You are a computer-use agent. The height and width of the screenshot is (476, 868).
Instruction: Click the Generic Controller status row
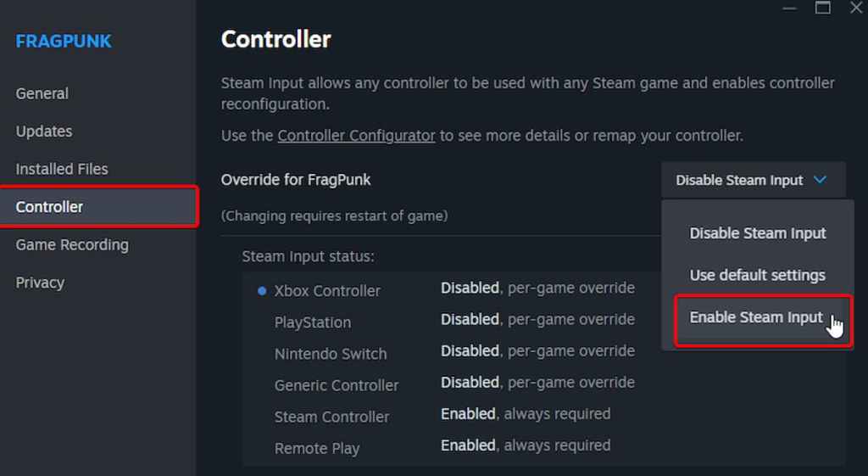tap(337, 385)
